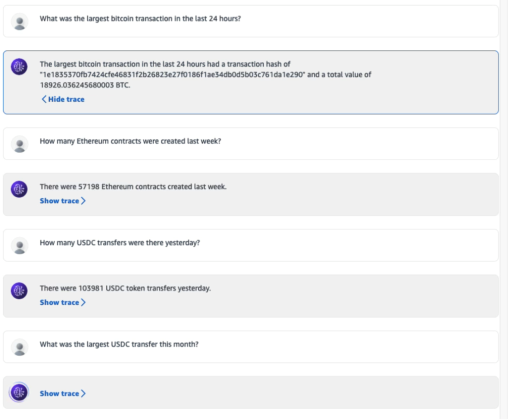Click the largest USDC transfer question bubble
The width and height of the screenshot is (512, 420).
(x=250, y=346)
